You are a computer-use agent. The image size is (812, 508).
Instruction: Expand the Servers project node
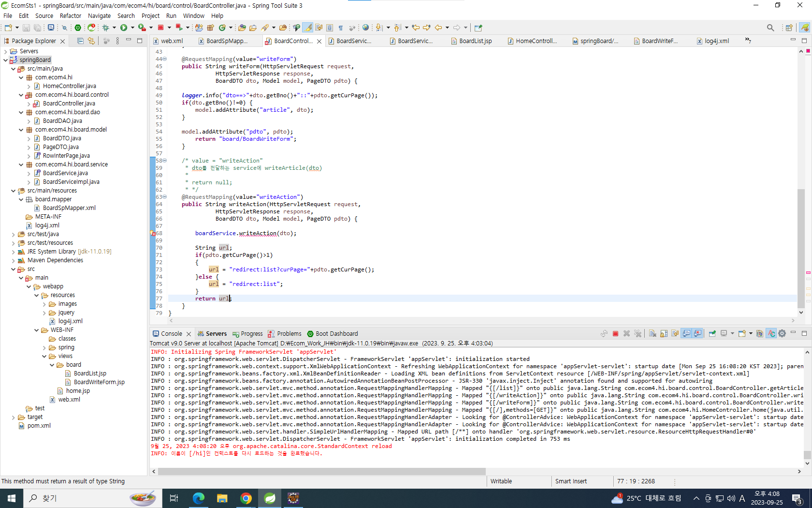(5, 51)
